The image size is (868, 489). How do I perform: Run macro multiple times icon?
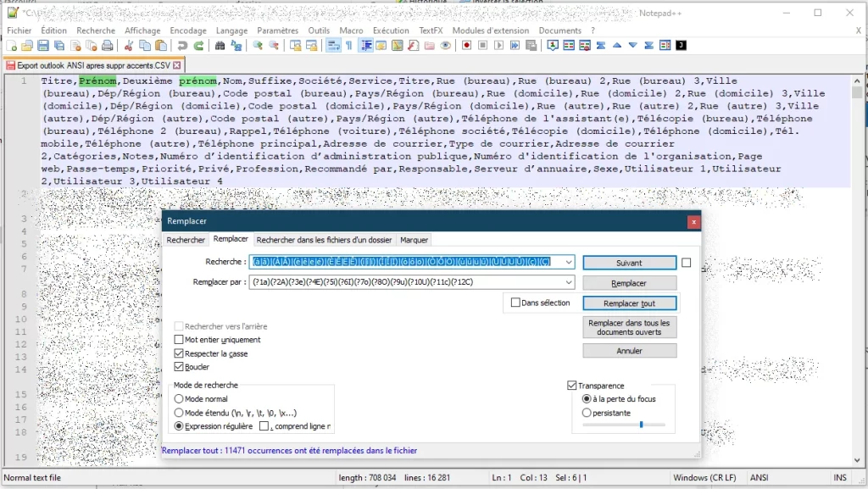pyautogui.click(x=515, y=46)
